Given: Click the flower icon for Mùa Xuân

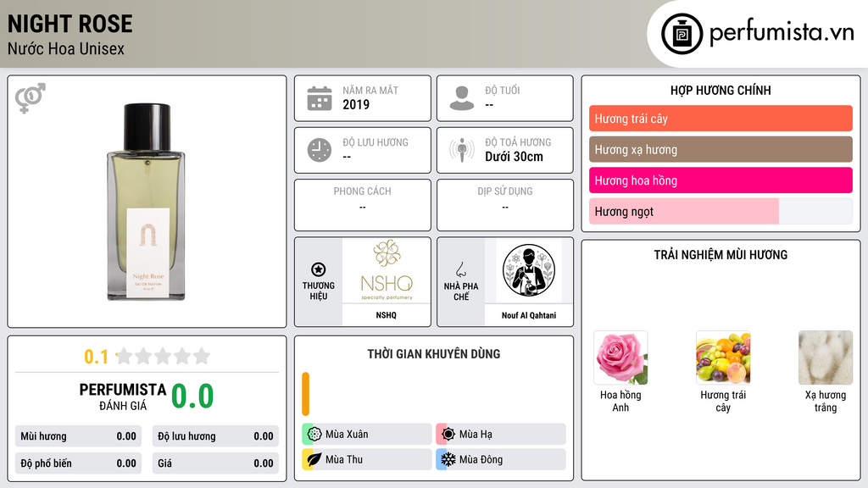Looking at the screenshot, I should click(x=314, y=435).
